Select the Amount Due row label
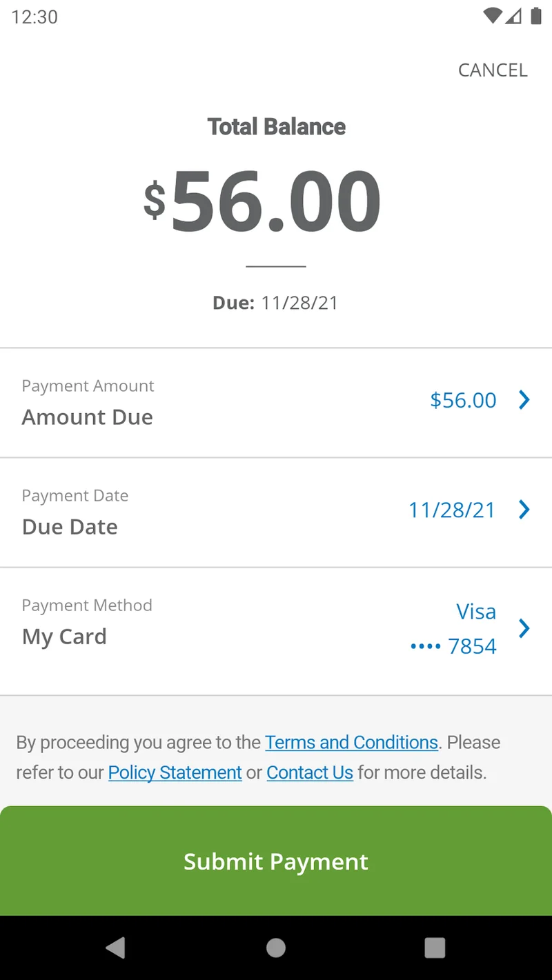 [88, 417]
